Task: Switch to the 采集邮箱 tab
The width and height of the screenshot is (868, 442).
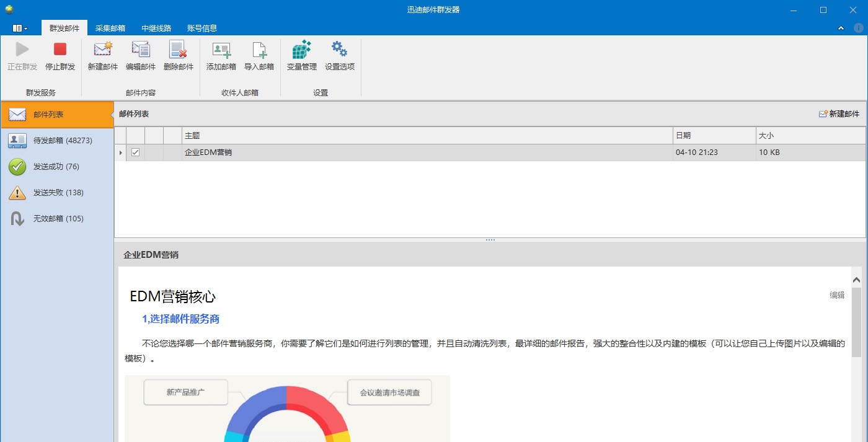Action: tap(110, 27)
